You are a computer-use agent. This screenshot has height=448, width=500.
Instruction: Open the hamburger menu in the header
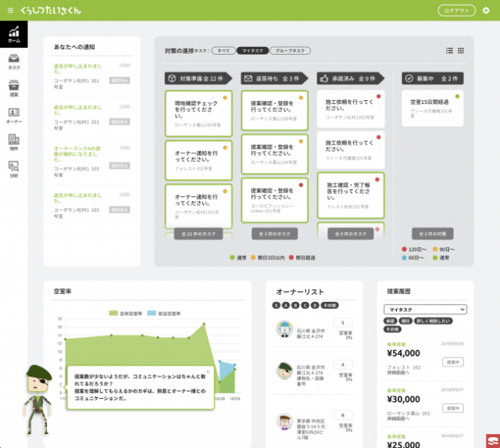click(10, 11)
